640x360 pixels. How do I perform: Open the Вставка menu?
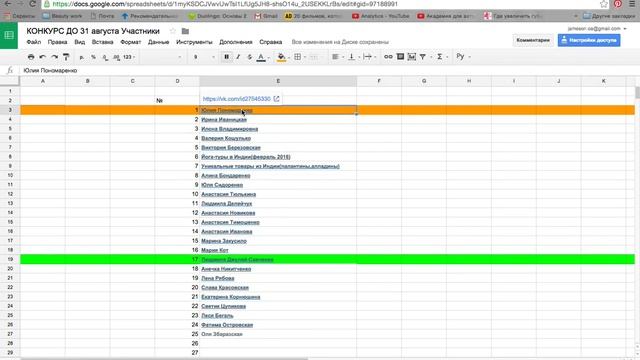tap(102, 42)
